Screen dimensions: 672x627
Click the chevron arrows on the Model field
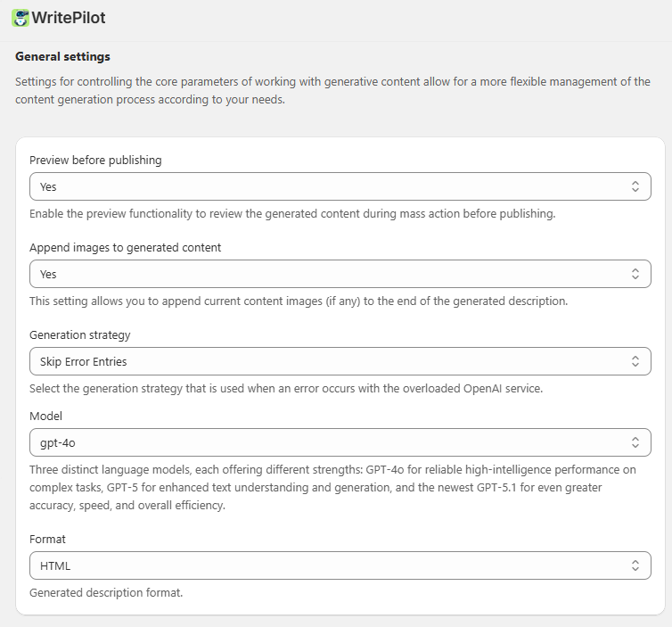(635, 441)
